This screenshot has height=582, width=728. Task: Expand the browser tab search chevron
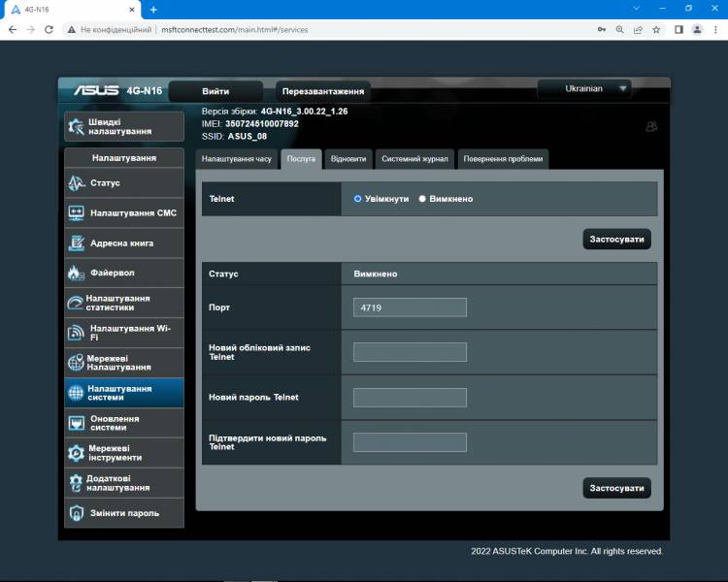(x=636, y=9)
